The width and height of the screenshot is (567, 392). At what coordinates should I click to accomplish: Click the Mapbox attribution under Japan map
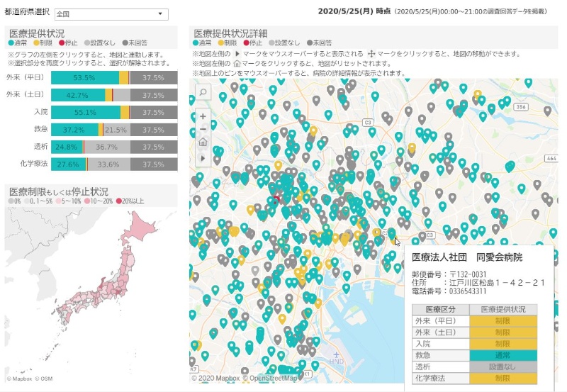pos(20,379)
